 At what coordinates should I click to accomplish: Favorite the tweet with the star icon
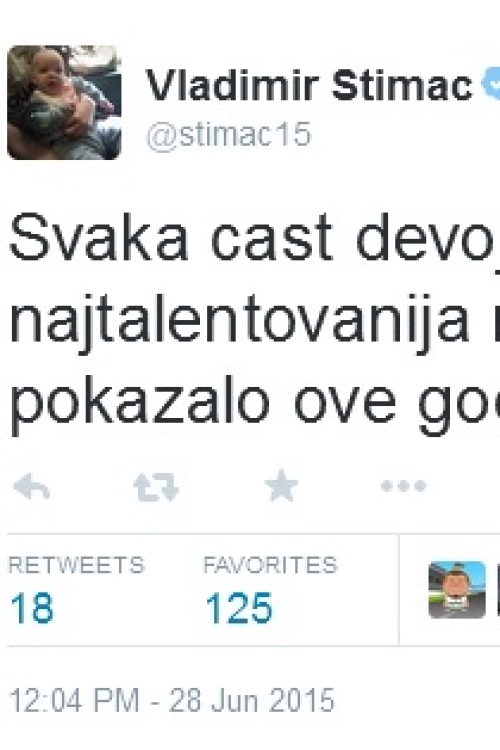pyautogui.click(x=281, y=485)
